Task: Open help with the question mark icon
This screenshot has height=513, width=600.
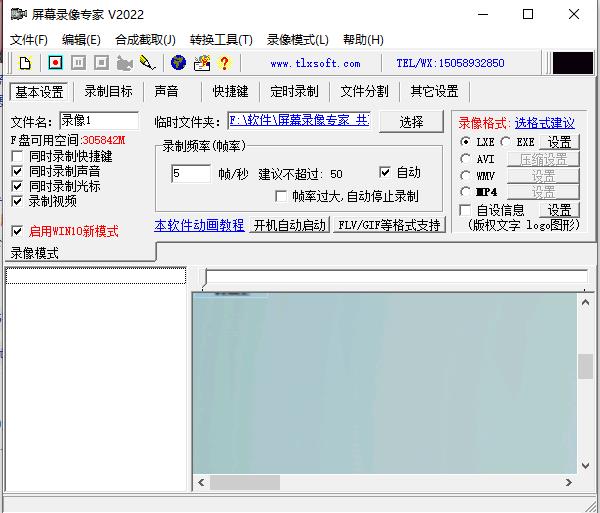Action: click(224, 63)
